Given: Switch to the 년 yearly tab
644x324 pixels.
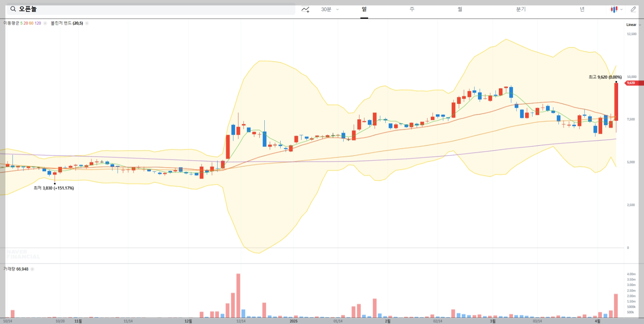Looking at the screenshot, I should coord(582,9).
